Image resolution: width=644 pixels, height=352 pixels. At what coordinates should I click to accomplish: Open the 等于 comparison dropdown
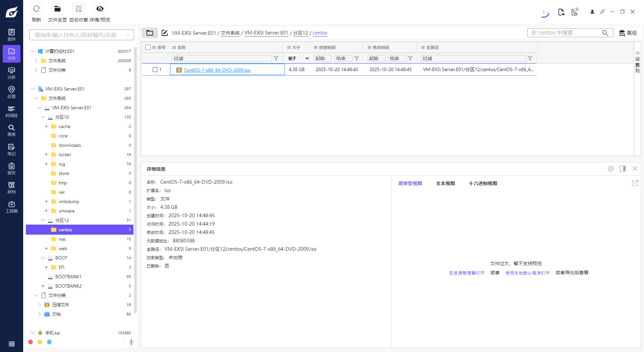[297, 58]
